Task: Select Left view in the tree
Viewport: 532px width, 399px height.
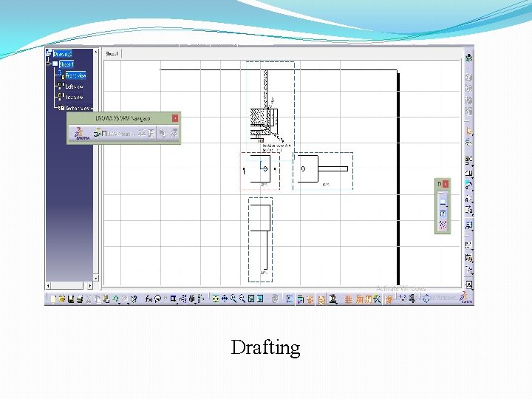Action: [74, 86]
